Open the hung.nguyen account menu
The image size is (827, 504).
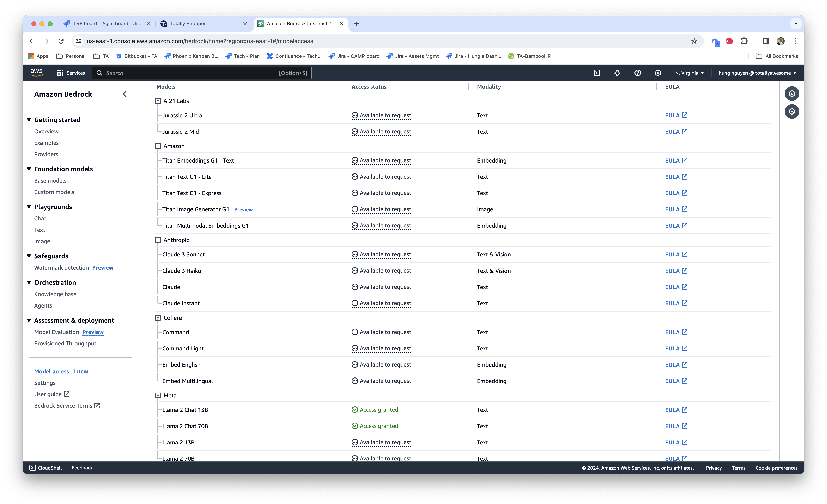pos(757,73)
